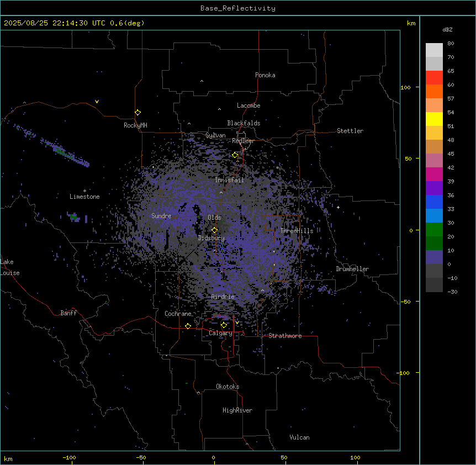The height and width of the screenshot is (465, 476).
Task: Click the white caret marker west of Ponoka
Action: tap(202, 81)
